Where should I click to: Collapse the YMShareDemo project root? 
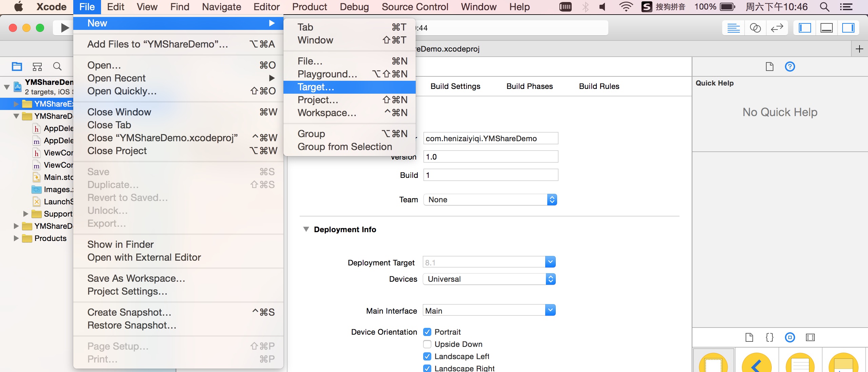click(x=6, y=87)
